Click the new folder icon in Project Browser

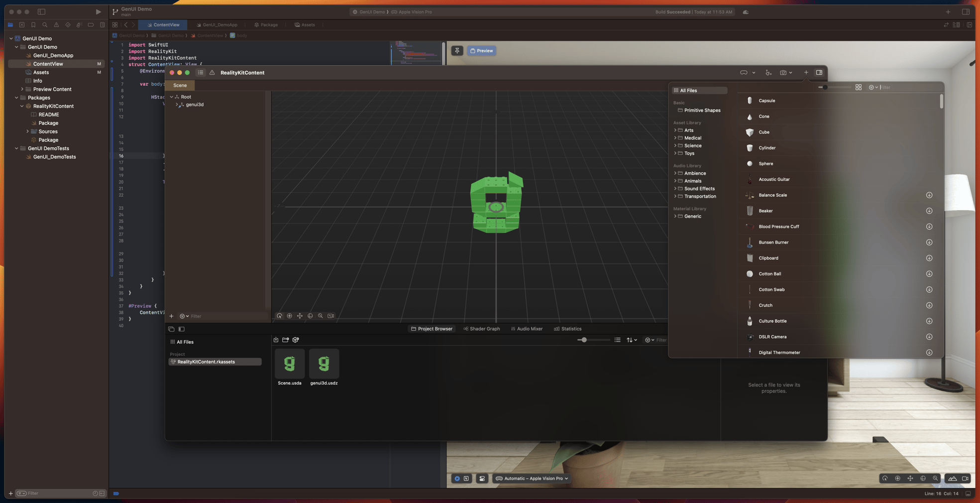pyautogui.click(x=286, y=340)
